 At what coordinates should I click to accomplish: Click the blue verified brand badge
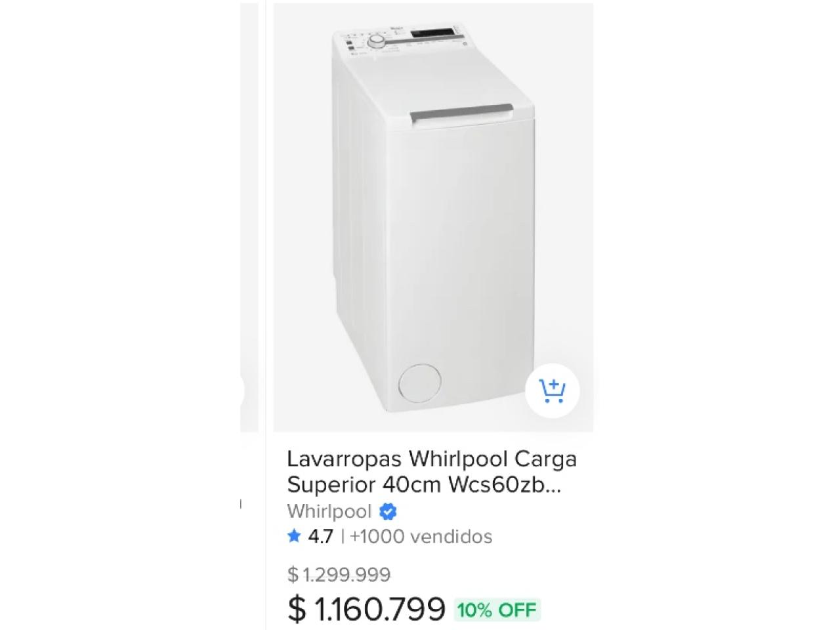388,511
